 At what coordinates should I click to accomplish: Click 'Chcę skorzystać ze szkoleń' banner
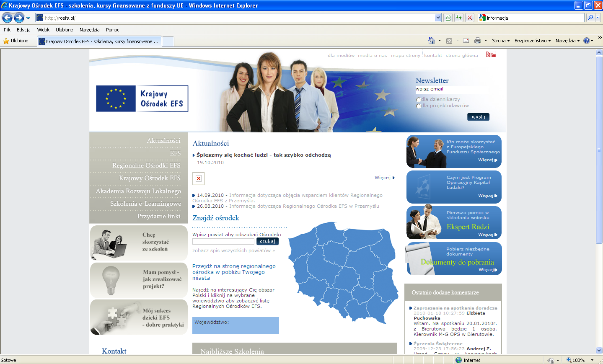point(139,243)
